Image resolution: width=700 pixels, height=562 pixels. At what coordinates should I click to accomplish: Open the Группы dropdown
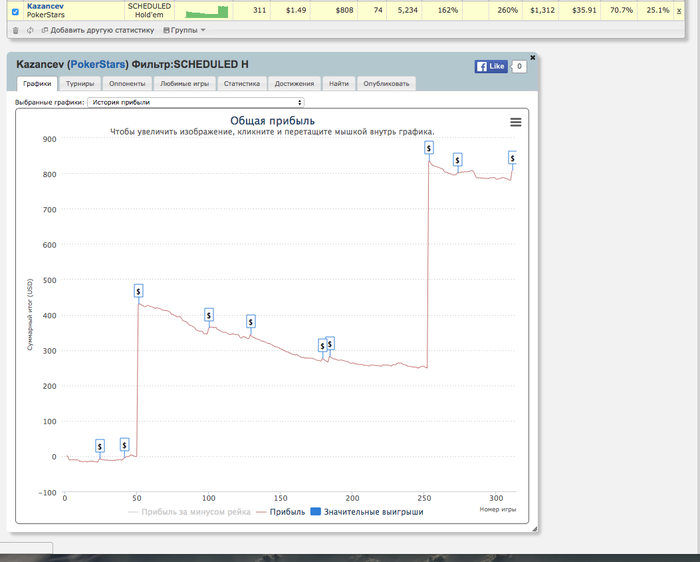[184, 30]
